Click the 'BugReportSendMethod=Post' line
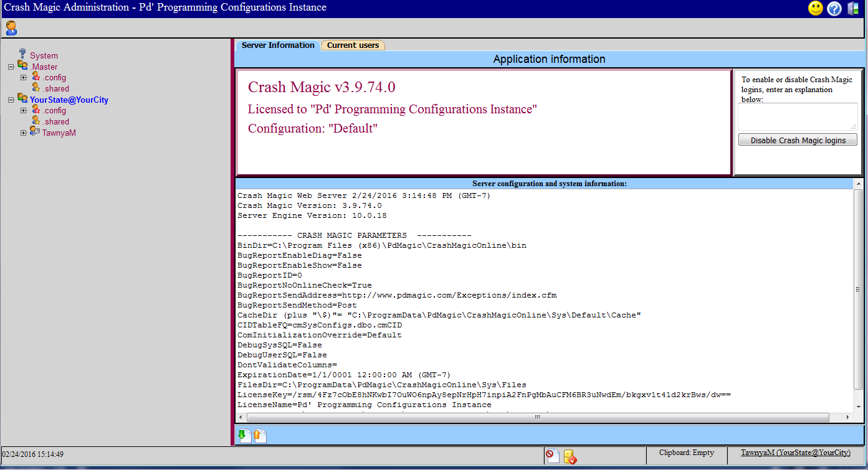The width and height of the screenshot is (868, 470). coord(297,305)
